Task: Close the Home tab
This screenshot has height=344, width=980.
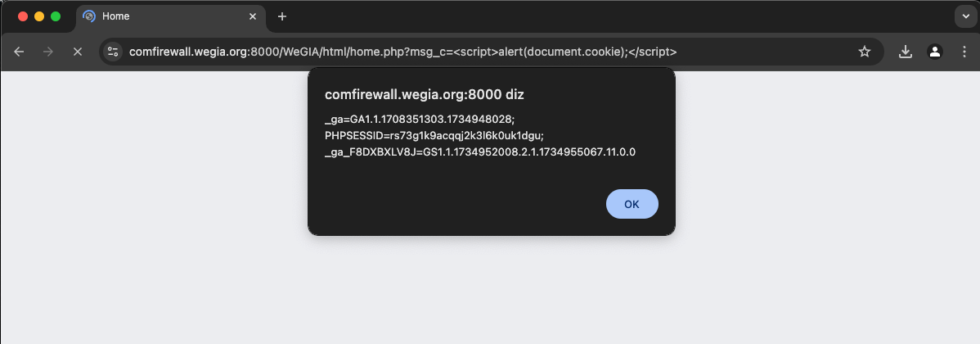Action: tap(253, 16)
